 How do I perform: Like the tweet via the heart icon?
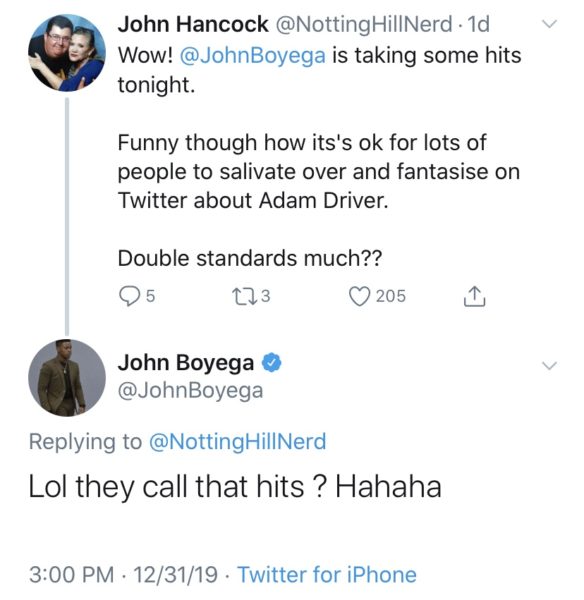point(360,297)
